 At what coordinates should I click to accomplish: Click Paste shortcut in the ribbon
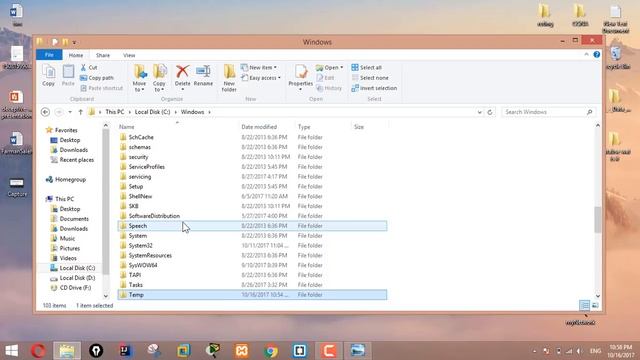pyautogui.click(x=101, y=88)
